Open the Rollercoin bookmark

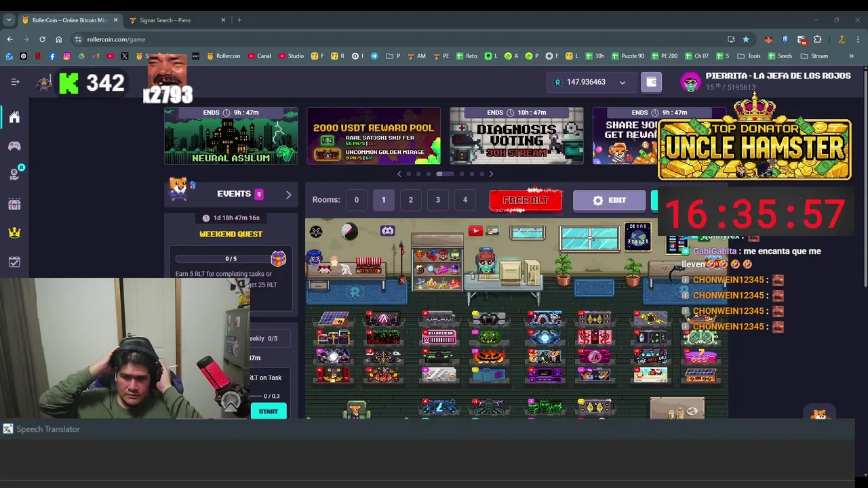[224, 56]
